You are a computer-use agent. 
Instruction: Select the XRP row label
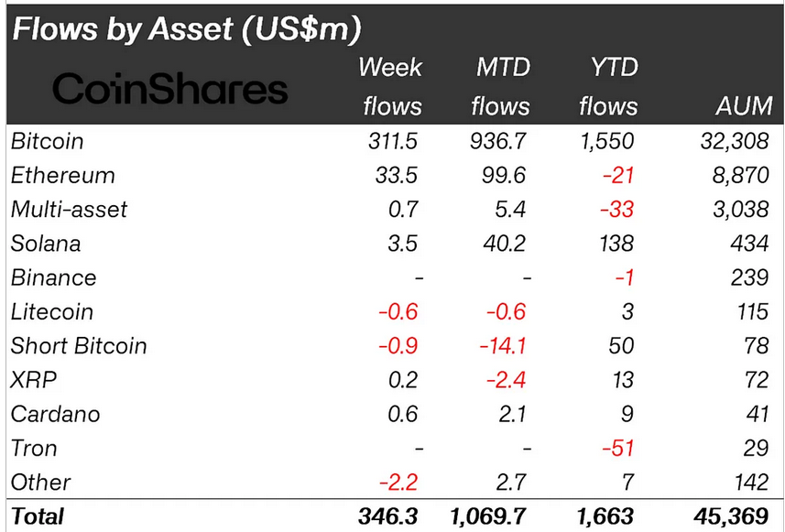pyautogui.click(x=34, y=380)
